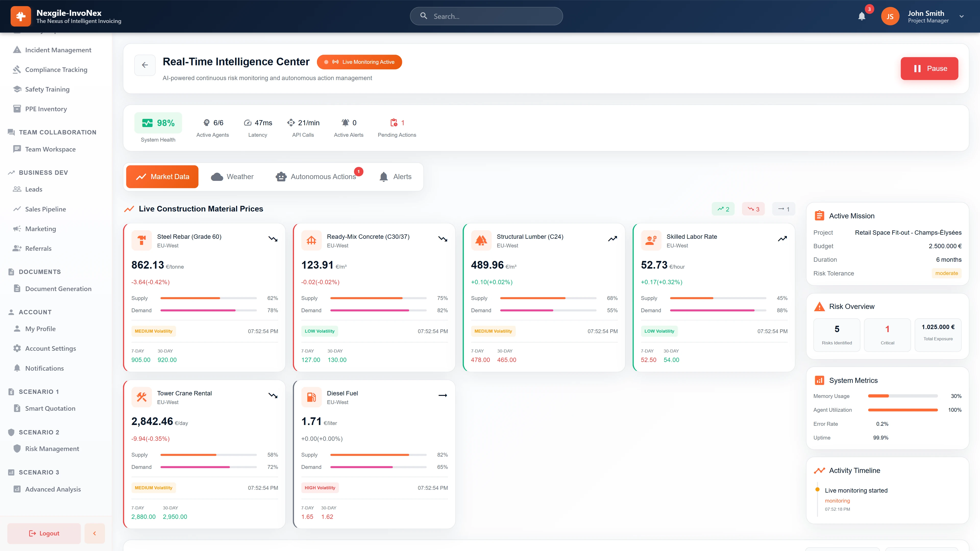Viewport: 980px width, 551px height.
Task: Click the Steel Rebar material icon
Action: click(142, 240)
